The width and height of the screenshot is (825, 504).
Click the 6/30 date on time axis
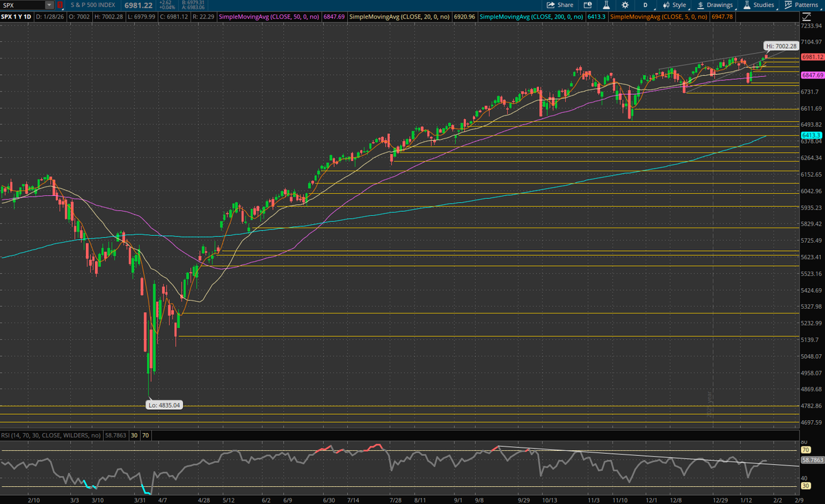pos(329,499)
